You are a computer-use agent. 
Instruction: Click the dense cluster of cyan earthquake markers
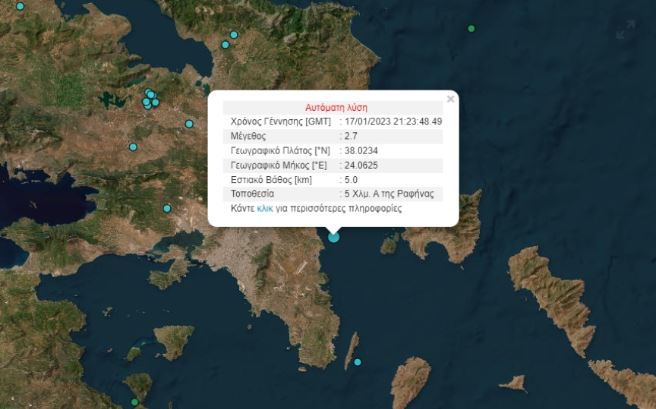pos(150,99)
